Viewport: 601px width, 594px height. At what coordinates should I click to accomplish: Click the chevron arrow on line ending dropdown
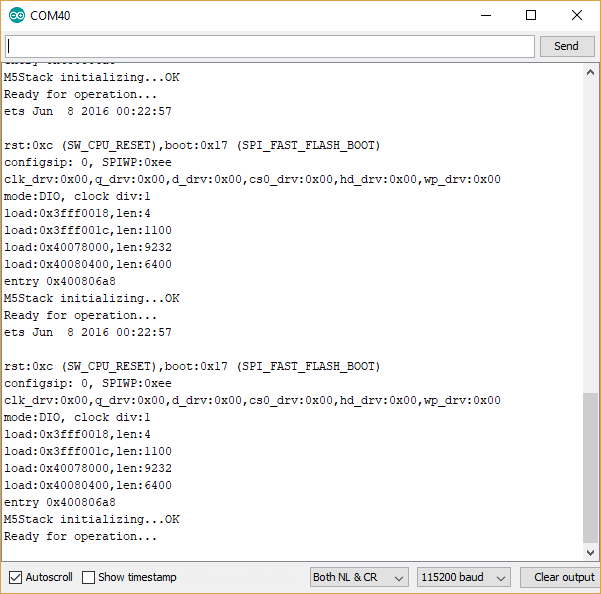pyautogui.click(x=399, y=578)
